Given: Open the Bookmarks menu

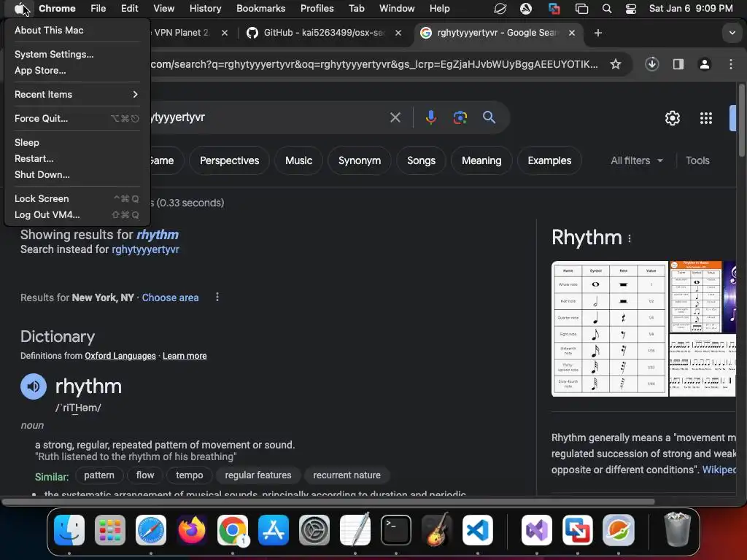Looking at the screenshot, I should pos(260,8).
